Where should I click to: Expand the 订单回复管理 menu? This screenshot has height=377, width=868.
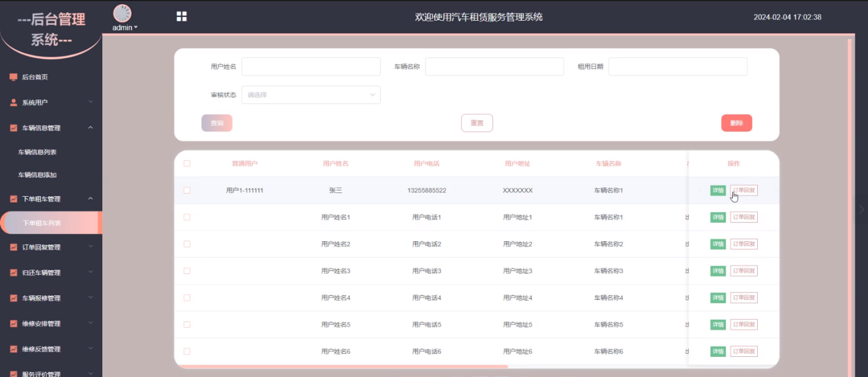pos(91,247)
